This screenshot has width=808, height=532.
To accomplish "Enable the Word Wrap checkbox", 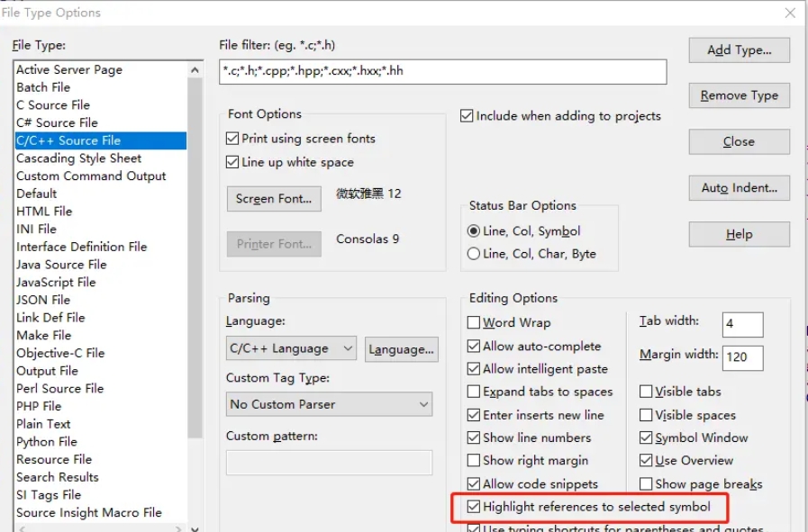I will click(474, 322).
